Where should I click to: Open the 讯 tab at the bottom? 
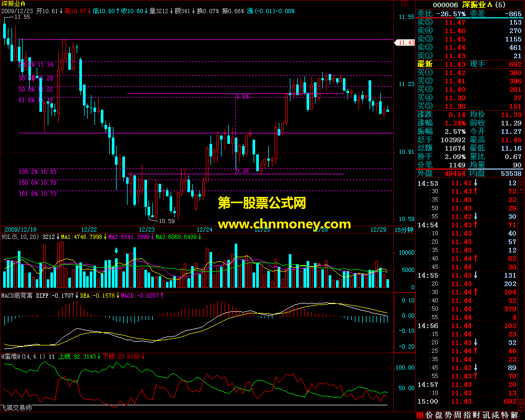pos(486,415)
